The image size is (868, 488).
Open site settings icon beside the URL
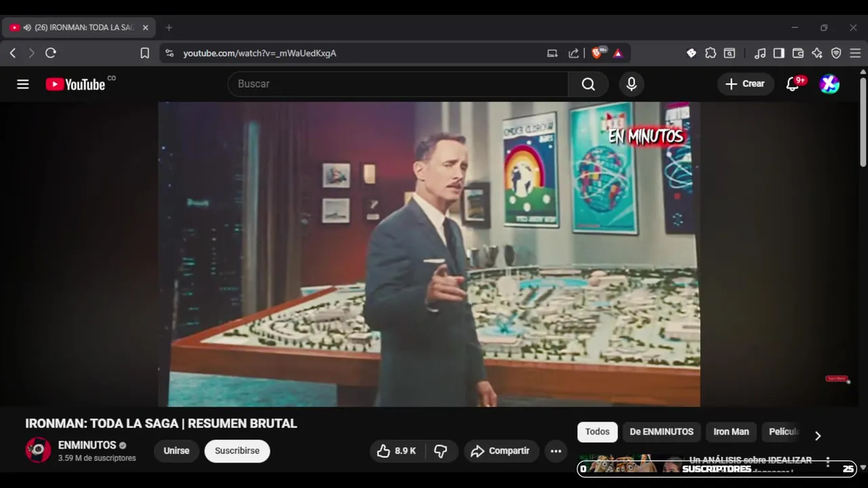pos(170,53)
